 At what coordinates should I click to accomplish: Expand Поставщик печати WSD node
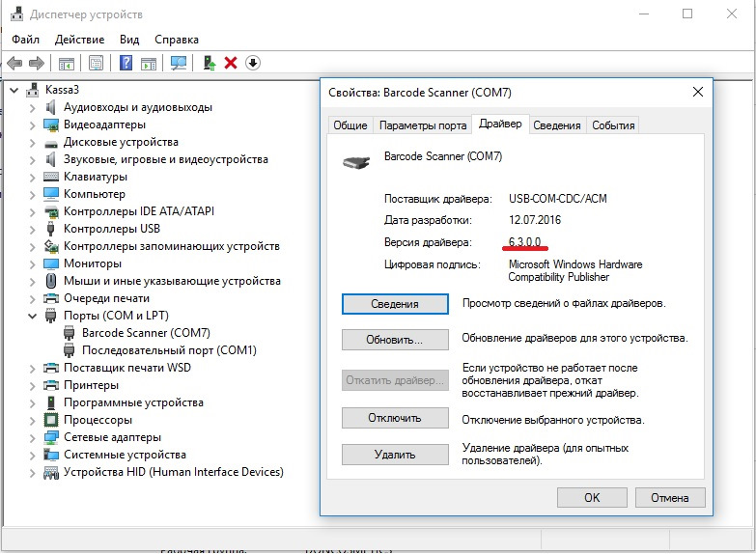pos(32,369)
